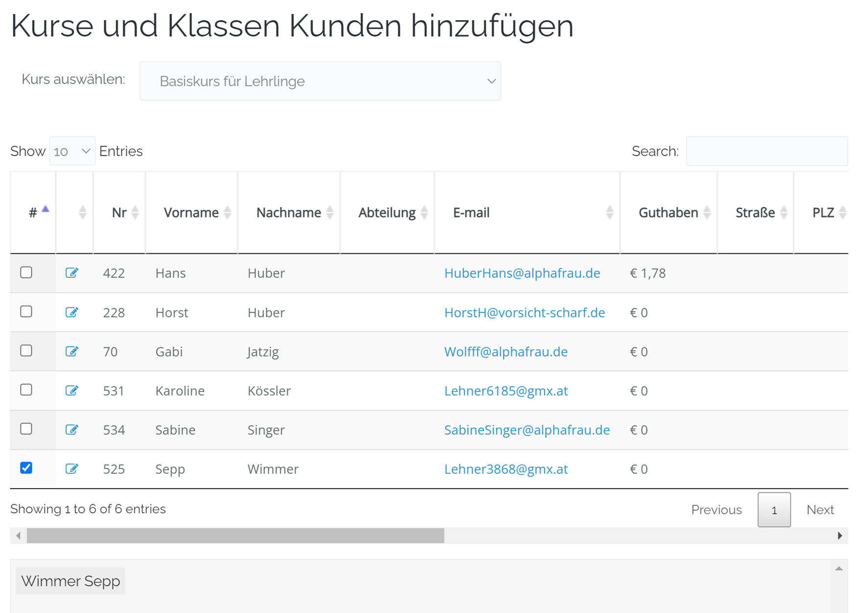
Task: Sort table by Guthaben column arrows
Action: point(706,213)
